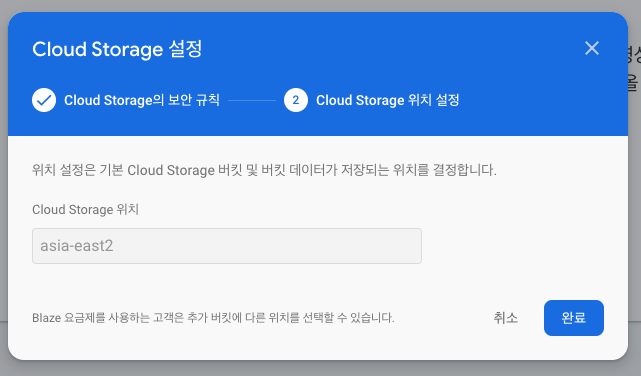
Task: Click the word Blaze in the footer note
Action: pos(47,318)
